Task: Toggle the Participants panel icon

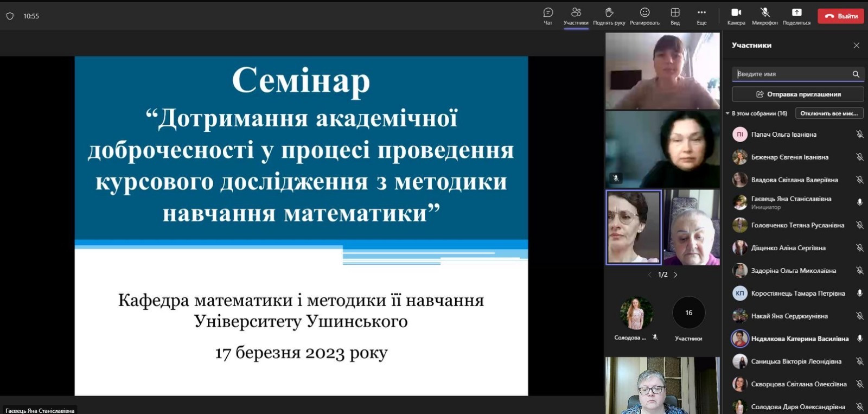Action: pos(576,13)
